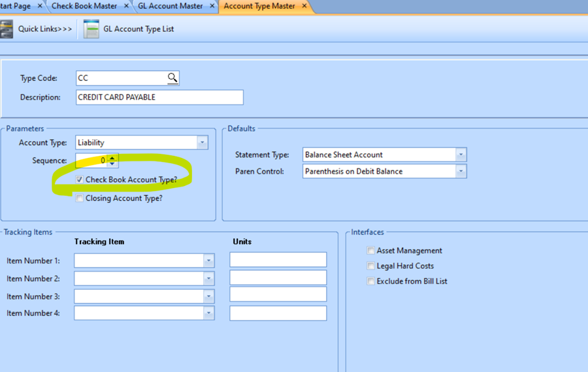
Task: Switch to the Check Book Master tab
Action: [x=84, y=6]
